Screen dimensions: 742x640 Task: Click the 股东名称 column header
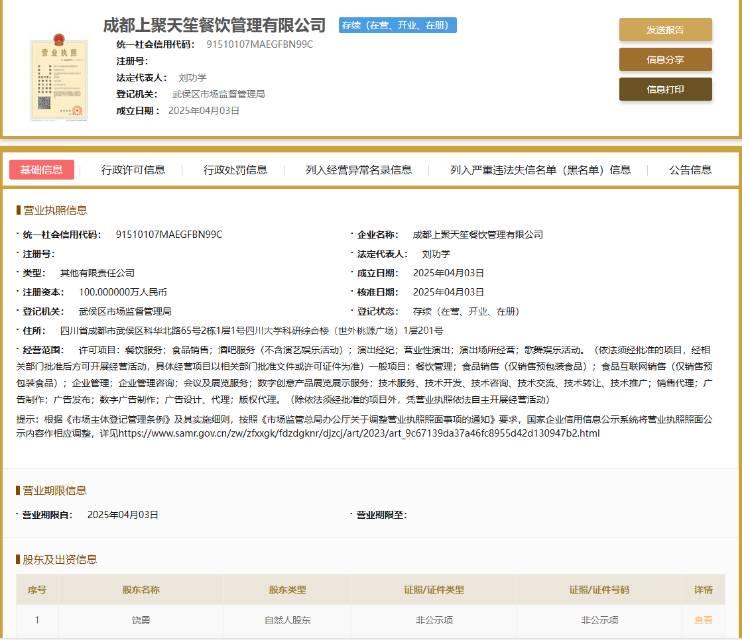click(x=141, y=590)
